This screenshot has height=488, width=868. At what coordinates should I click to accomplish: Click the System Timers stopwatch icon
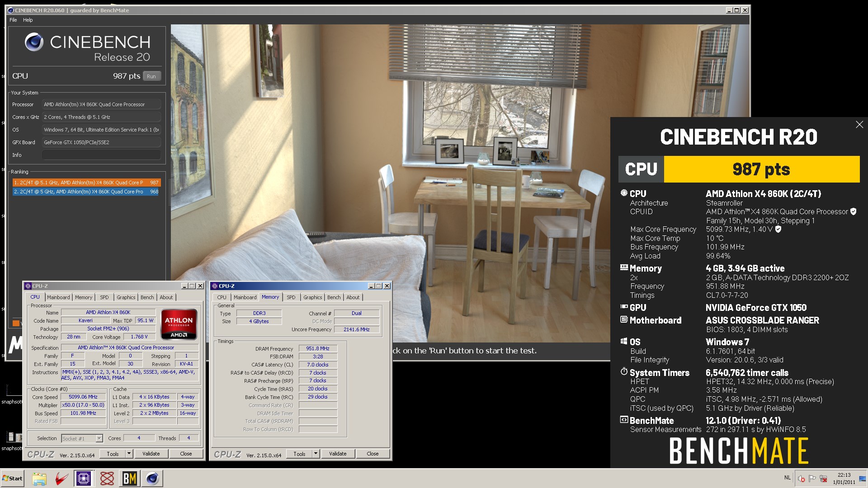[624, 371]
